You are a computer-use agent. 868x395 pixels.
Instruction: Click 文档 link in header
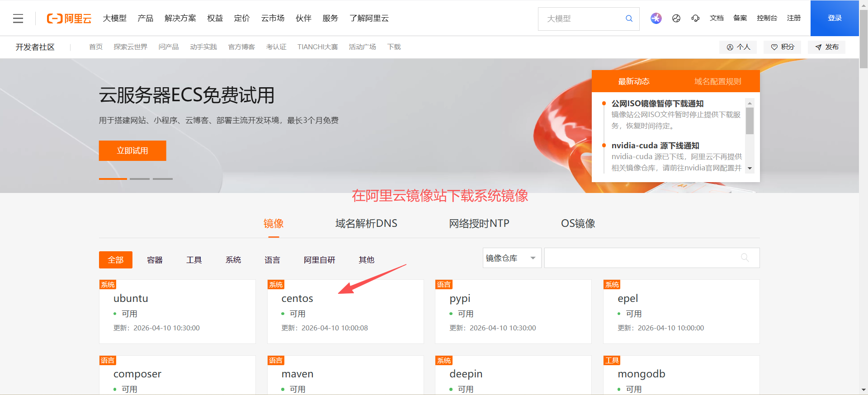pos(717,18)
